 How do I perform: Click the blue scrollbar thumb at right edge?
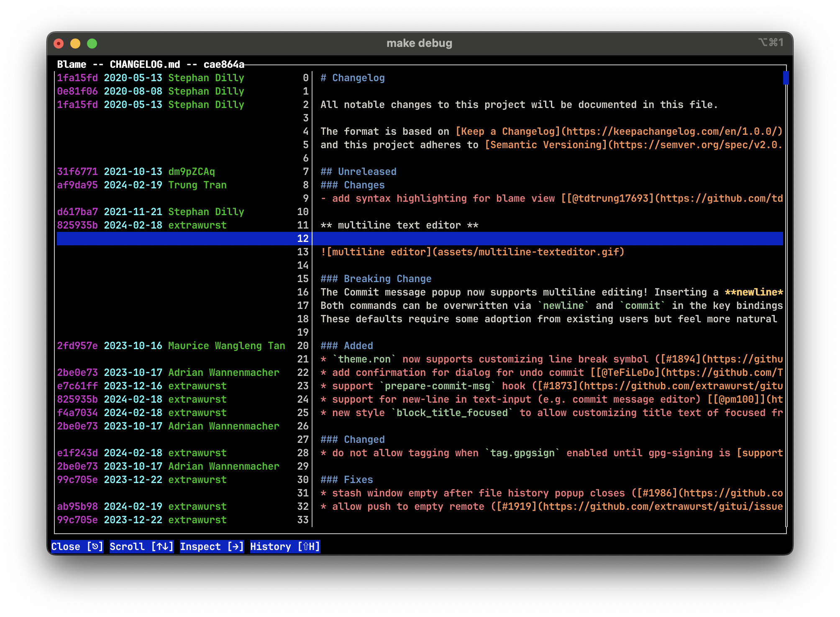click(786, 78)
